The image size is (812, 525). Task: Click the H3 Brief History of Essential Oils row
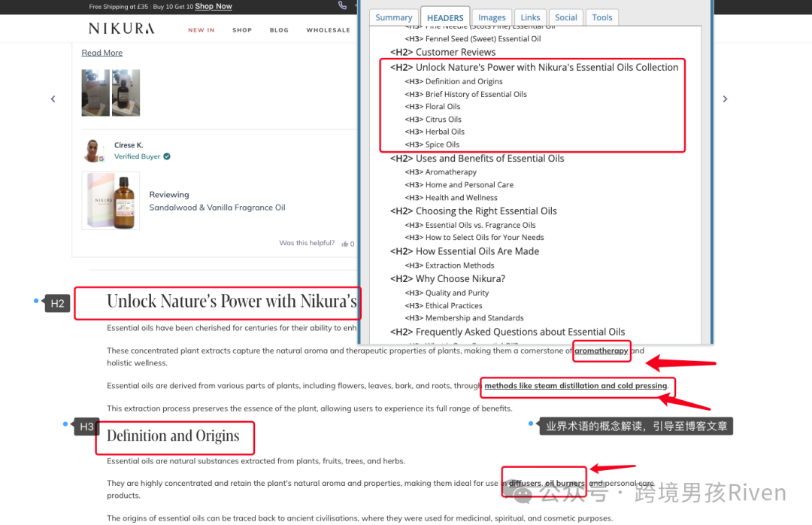tap(465, 94)
